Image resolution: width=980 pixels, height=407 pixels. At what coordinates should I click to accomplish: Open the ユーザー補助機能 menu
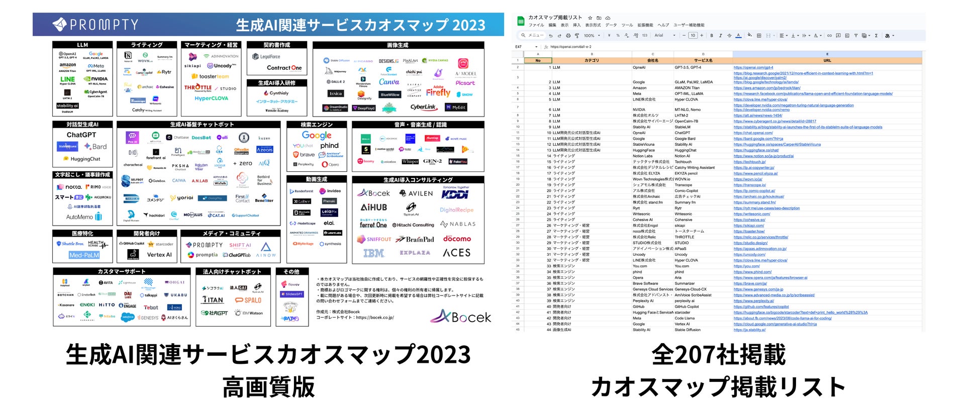689,25
